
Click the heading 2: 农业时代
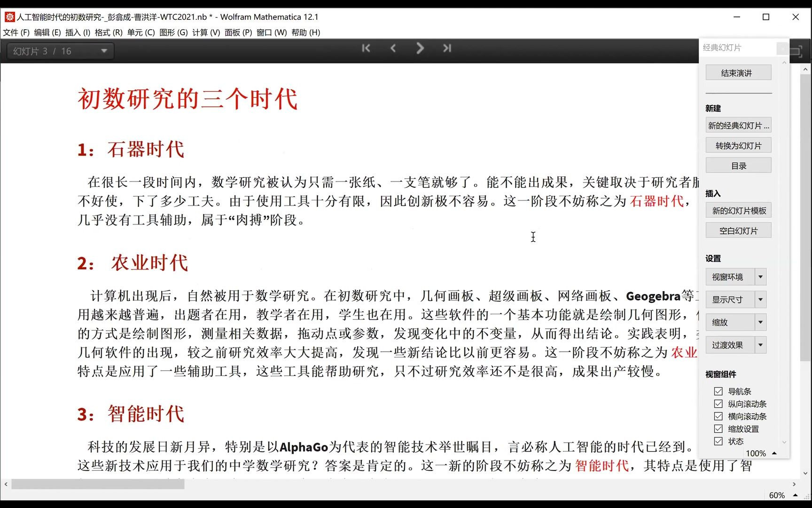[x=133, y=263]
